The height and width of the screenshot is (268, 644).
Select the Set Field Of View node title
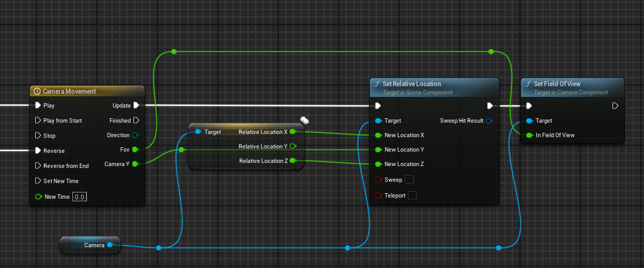pos(557,84)
